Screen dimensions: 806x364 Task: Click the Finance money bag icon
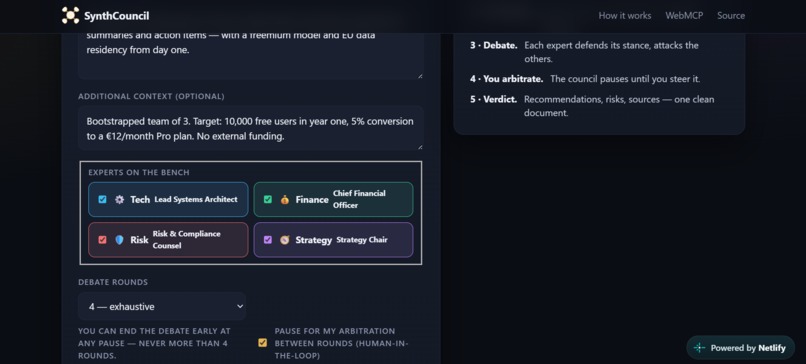284,199
